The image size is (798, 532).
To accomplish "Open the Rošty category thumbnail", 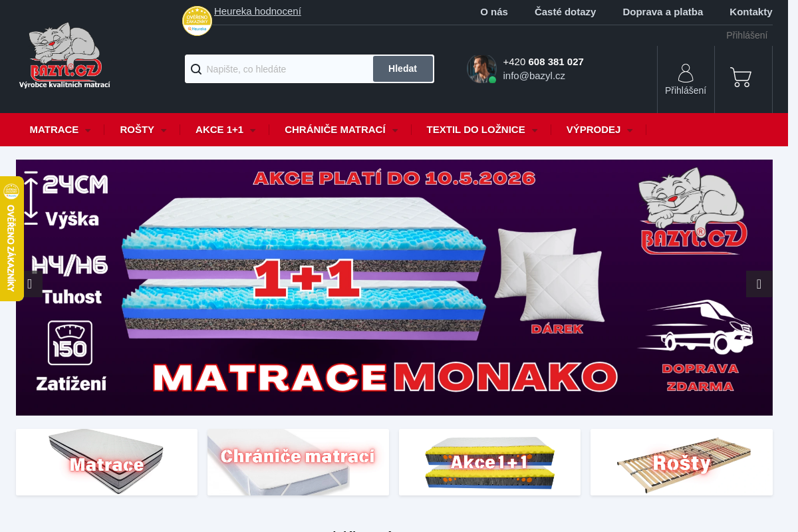I will click(682, 462).
